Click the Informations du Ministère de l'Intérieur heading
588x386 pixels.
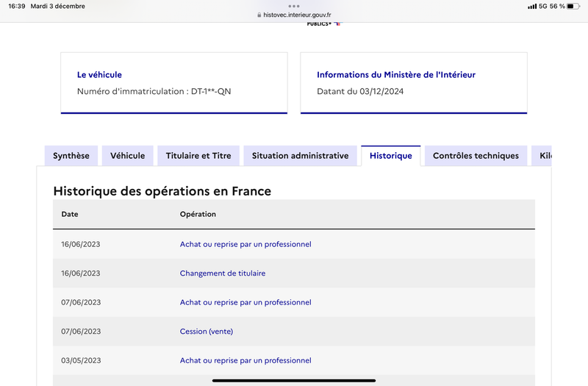[396, 75]
